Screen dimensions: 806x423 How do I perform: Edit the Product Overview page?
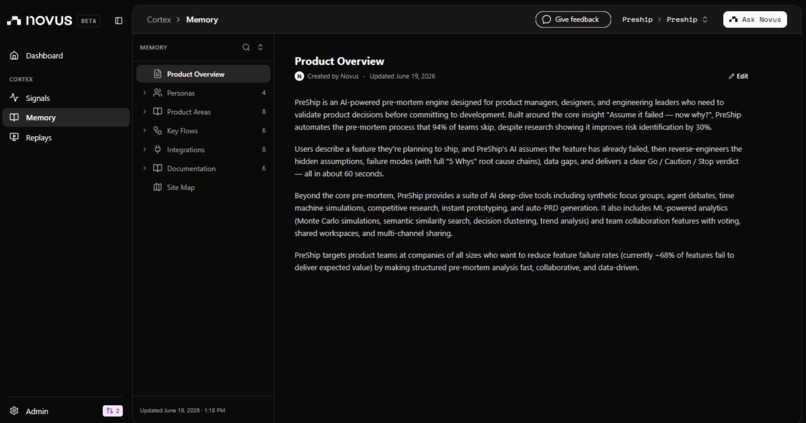[x=738, y=76]
